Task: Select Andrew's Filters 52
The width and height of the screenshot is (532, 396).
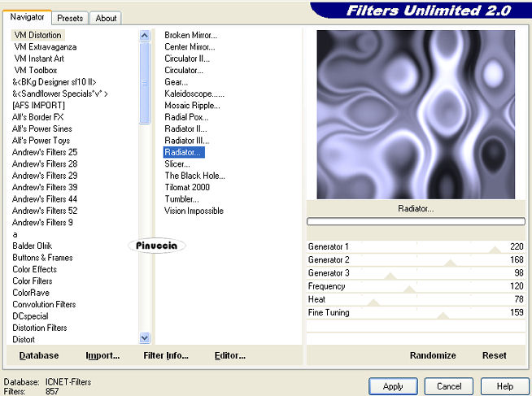Action: click(x=45, y=211)
